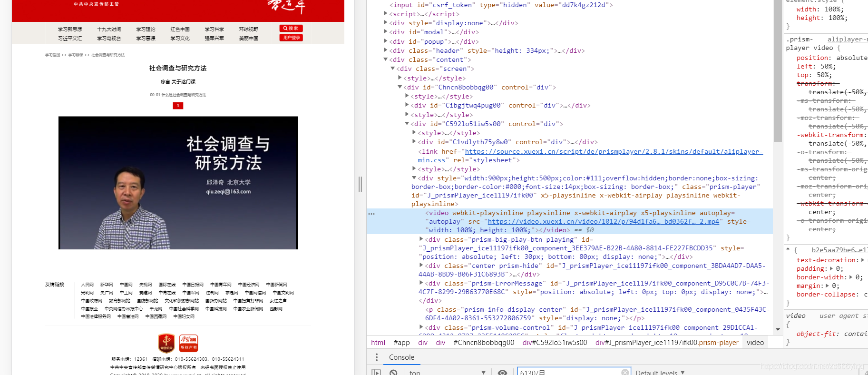Clear the console filter text
Image resolution: width=868 pixels, height=375 pixels.
(x=625, y=372)
